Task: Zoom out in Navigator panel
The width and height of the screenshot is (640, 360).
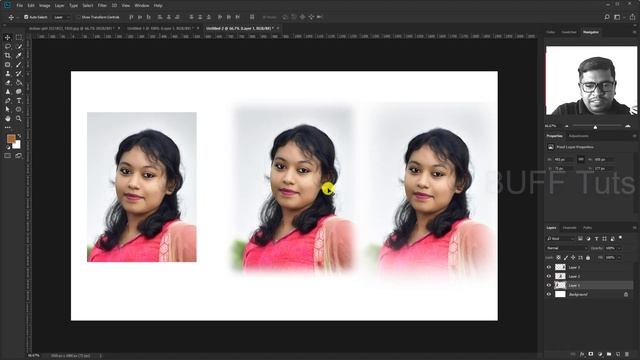Action: click(x=567, y=126)
